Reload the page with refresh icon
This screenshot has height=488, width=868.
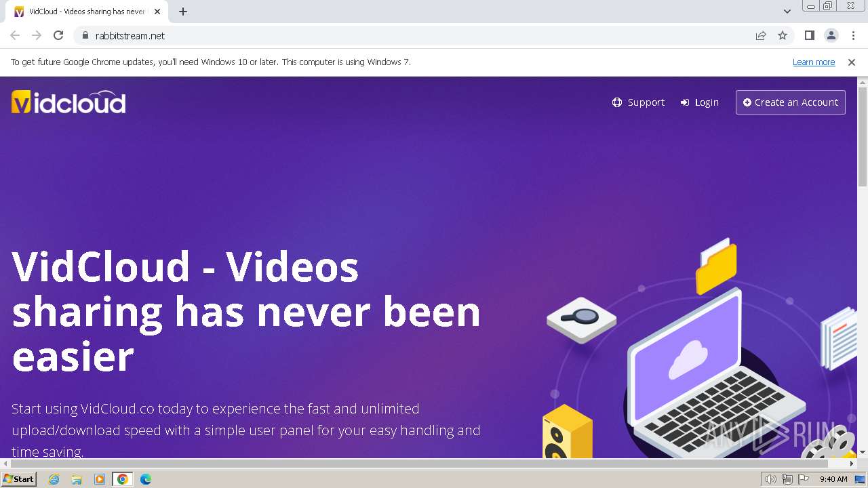pyautogui.click(x=58, y=35)
